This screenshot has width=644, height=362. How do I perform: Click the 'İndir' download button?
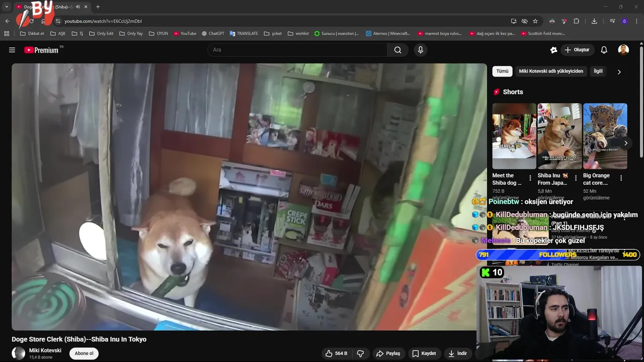click(x=457, y=353)
